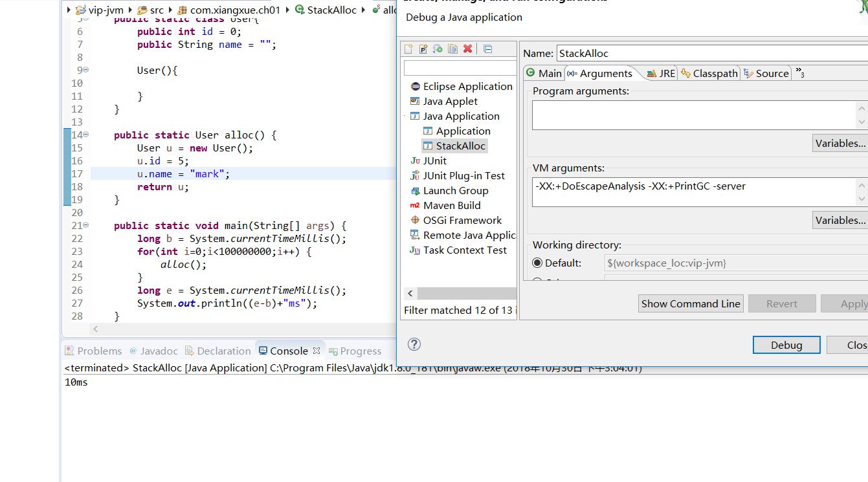The height and width of the screenshot is (482, 868).
Task: Collapse main method fold at line 21
Action: pos(86,225)
